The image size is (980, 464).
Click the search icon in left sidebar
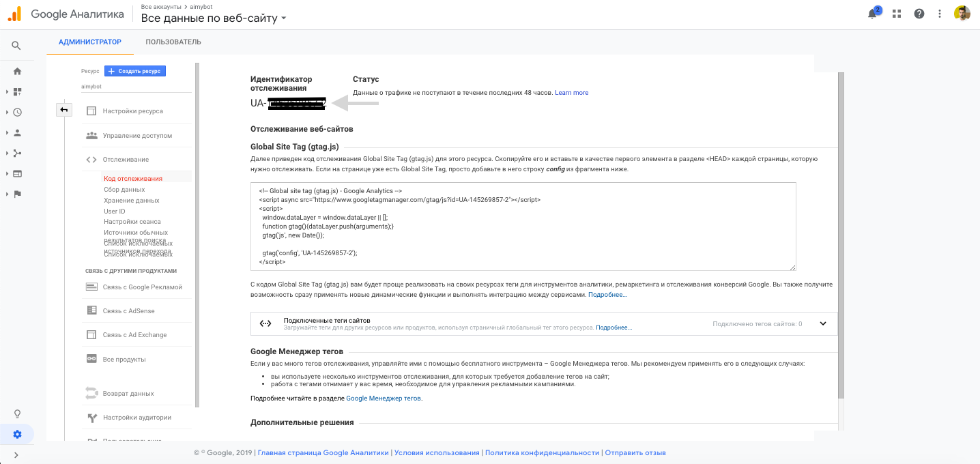point(17,46)
